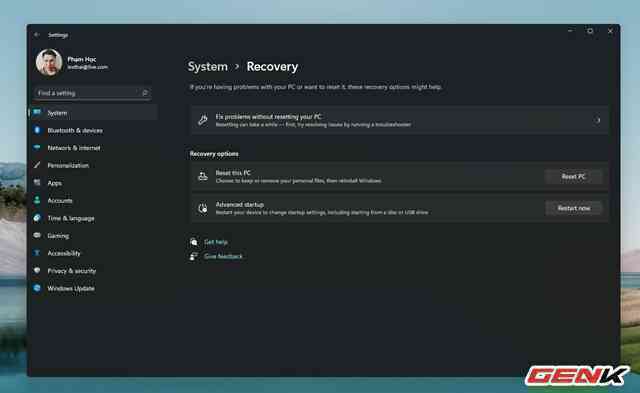This screenshot has height=393, width=640.
Task: Open the Get help link
Action: (216, 242)
